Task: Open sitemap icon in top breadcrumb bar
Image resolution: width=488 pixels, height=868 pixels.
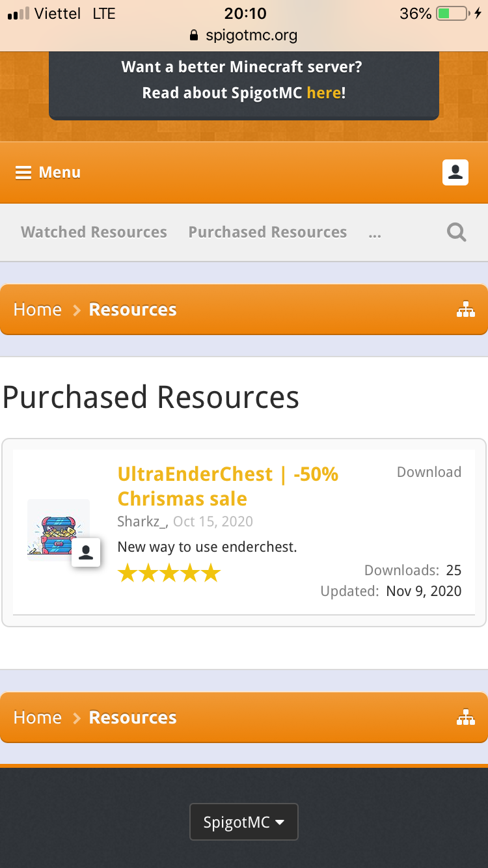Action: 466,310
